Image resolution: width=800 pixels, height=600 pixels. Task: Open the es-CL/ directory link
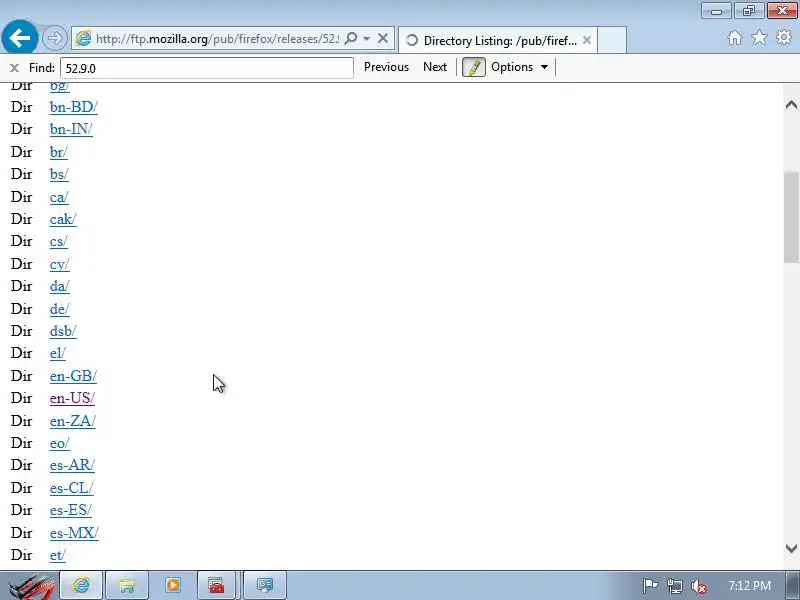point(71,488)
